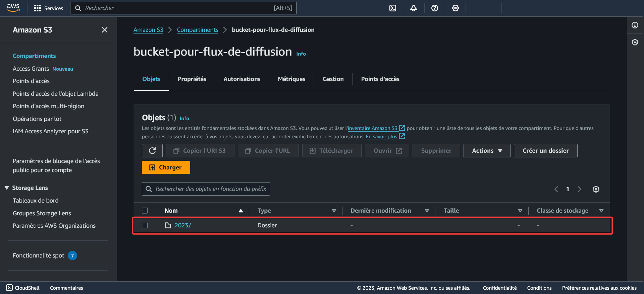
Task: Click the external link icon after En savoir plus
Action: coord(402,136)
